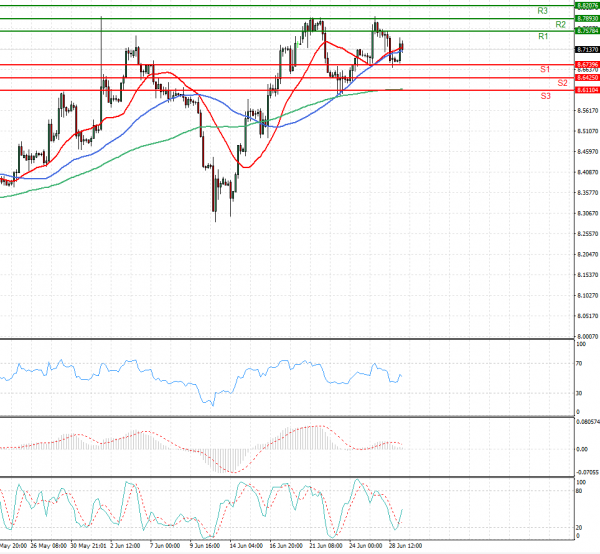Click the 9 Jun 16:00 date label
This screenshot has width=600, height=554.
[205, 545]
